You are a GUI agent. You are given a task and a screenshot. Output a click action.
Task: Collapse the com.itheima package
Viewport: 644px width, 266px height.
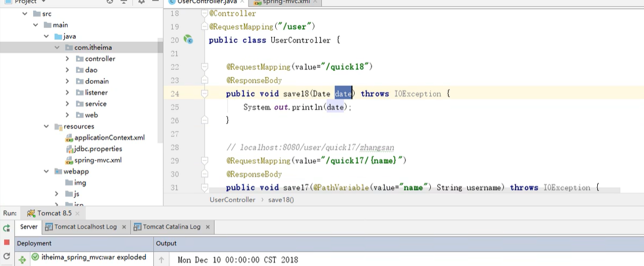tap(57, 48)
